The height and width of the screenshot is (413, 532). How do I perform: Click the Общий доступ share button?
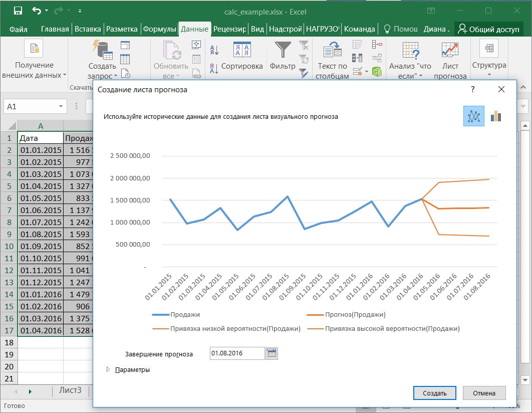pyautogui.click(x=488, y=29)
